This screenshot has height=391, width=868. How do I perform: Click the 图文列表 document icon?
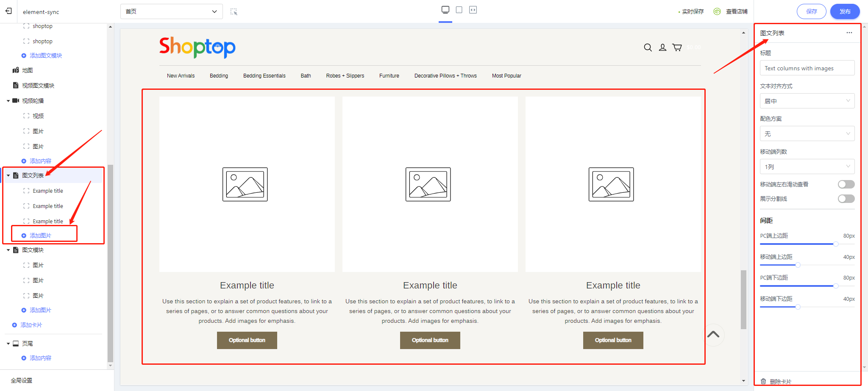click(x=16, y=175)
